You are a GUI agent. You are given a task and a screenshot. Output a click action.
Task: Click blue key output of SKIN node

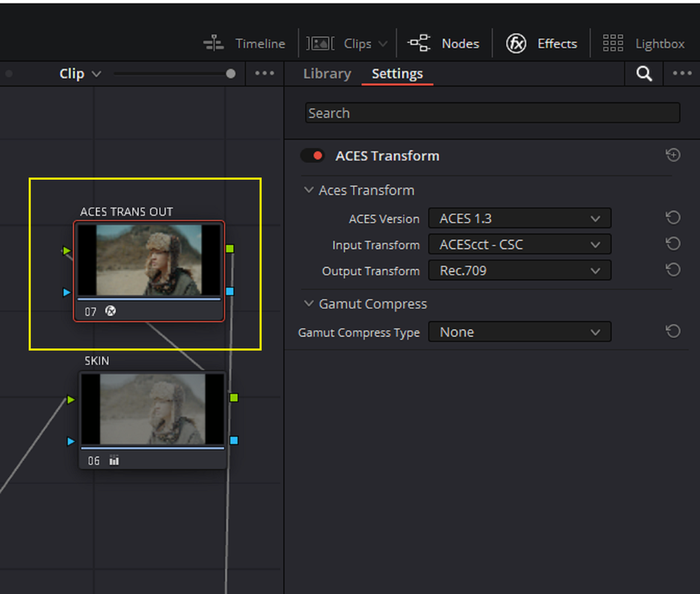pos(234,440)
